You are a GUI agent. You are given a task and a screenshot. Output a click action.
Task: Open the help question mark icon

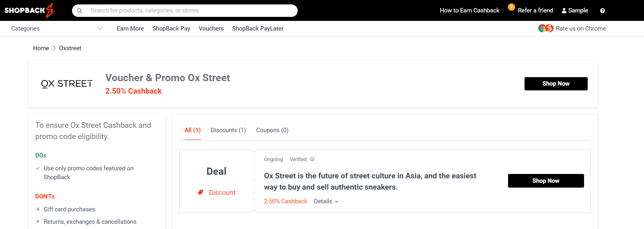(x=602, y=11)
